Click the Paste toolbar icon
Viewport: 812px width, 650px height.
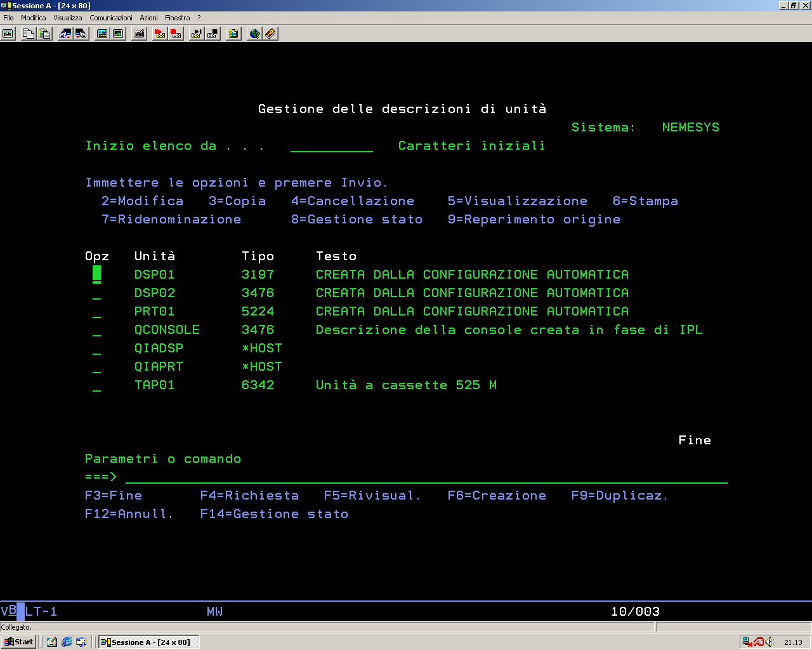44,34
